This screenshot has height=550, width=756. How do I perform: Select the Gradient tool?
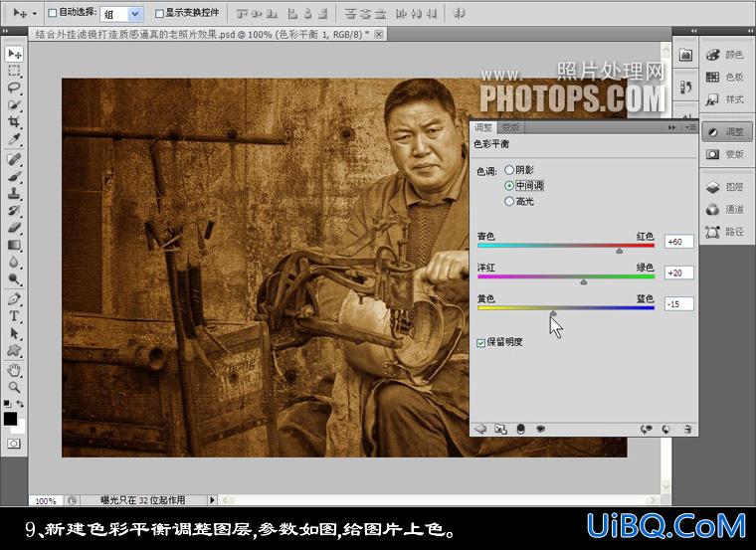[x=14, y=245]
